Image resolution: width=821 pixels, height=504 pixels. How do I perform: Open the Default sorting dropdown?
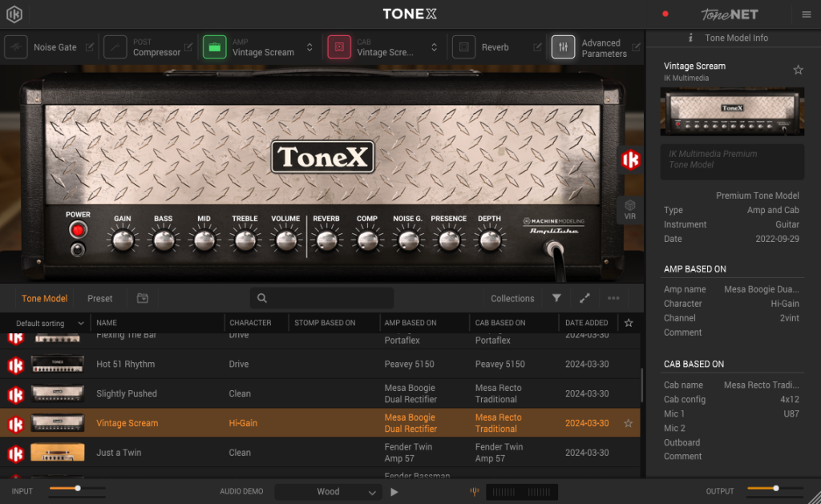coord(49,323)
